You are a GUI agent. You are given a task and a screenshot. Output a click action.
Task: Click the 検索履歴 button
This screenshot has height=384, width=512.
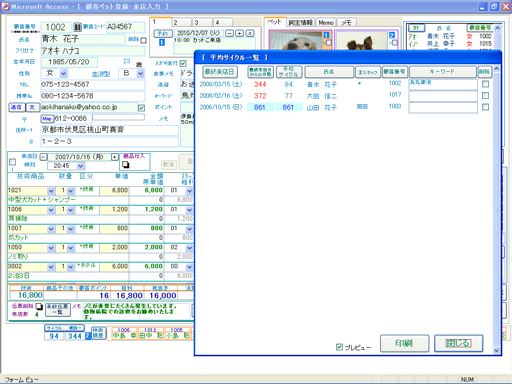click(x=98, y=333)
